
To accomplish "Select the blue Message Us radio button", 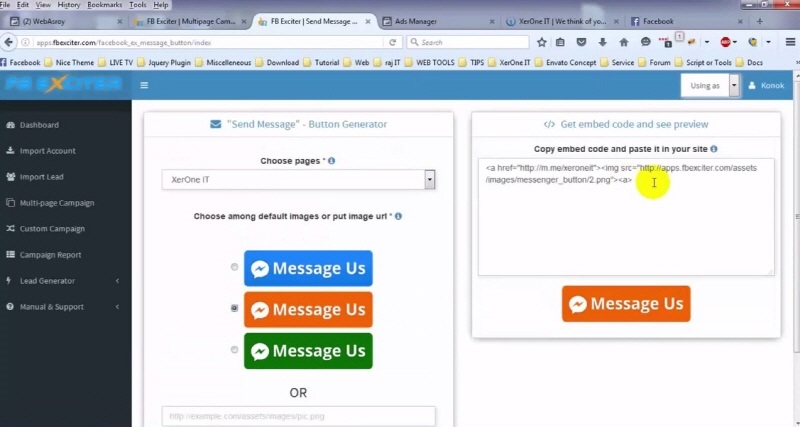I will (234, 267).
